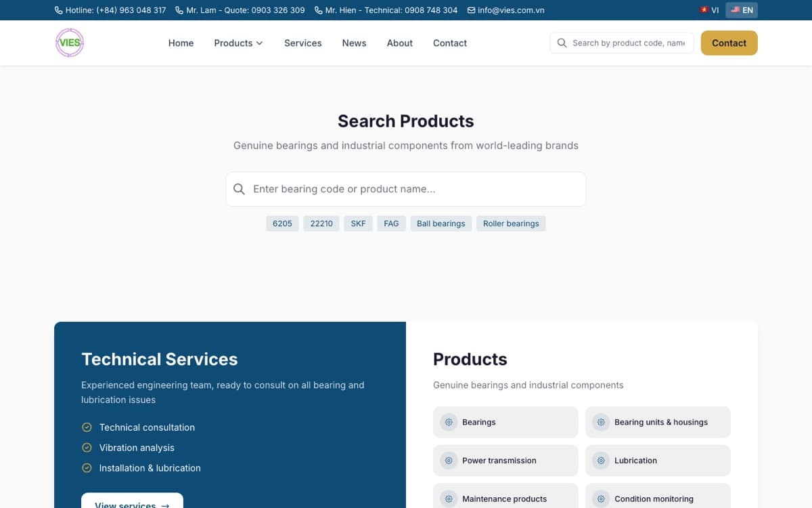Click the Vibration analysis text
Screen dimensions: 812x508
(137, 448)
